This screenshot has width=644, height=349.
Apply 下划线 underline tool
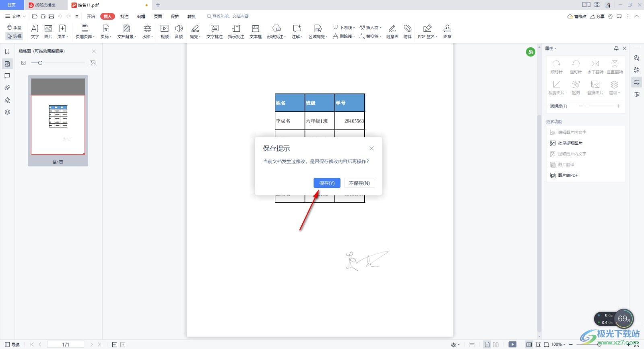pos(344,27)
